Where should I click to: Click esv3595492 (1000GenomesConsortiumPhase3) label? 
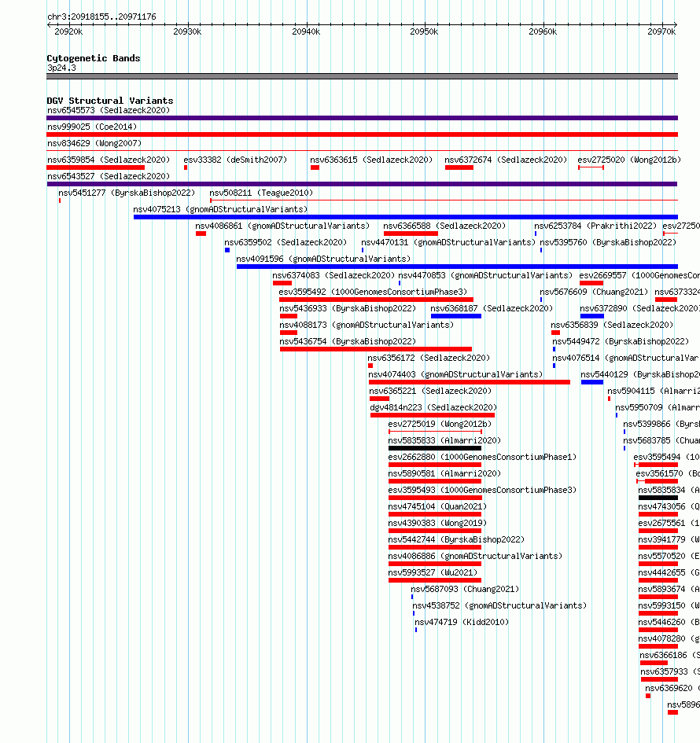pos(374,292)
